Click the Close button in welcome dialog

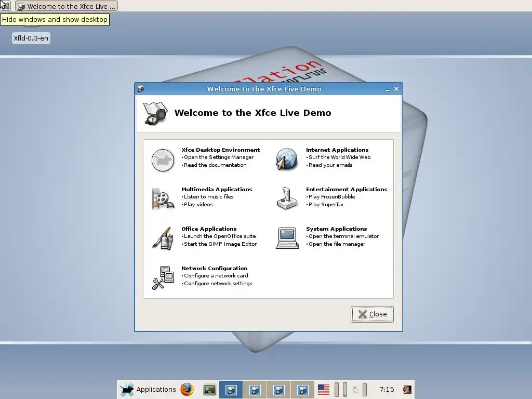[x=372, y=314]
